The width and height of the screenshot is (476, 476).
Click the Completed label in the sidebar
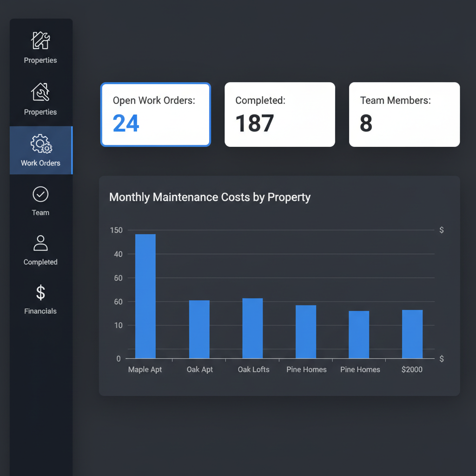(x=40, y=262)
